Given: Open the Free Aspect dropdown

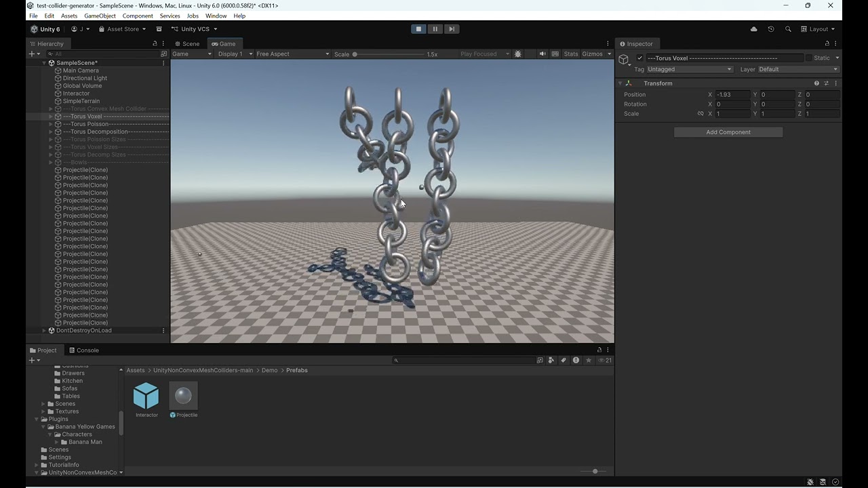Looking at the screenshot, I should (293, 54).
